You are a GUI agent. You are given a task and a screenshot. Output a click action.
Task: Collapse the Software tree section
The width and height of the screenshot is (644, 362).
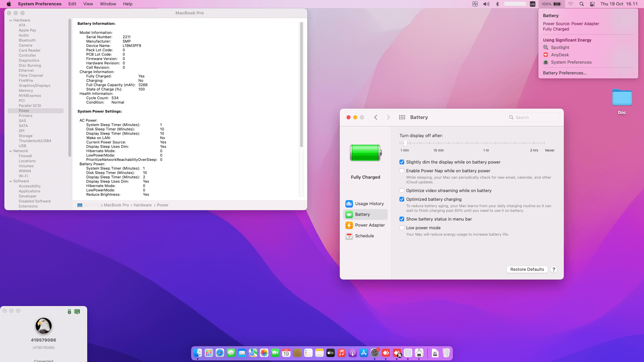tap(11, 181)
